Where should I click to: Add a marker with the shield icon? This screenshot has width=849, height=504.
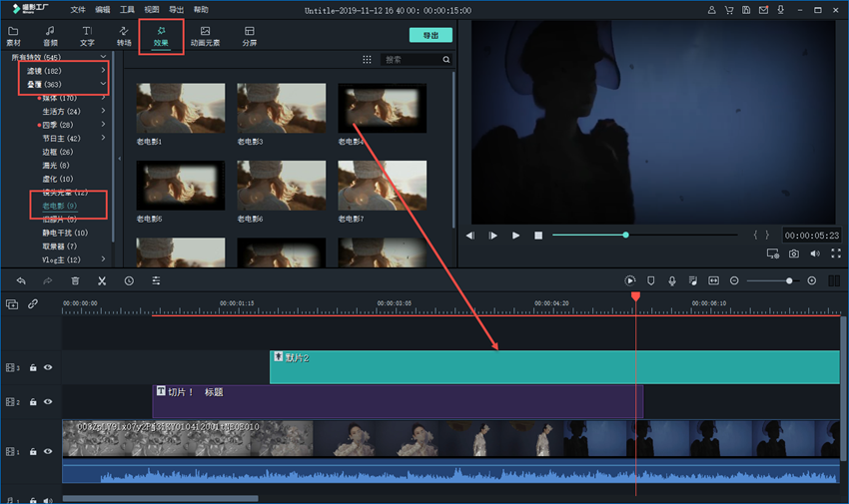pyautogui.click(x=651, y=281)
